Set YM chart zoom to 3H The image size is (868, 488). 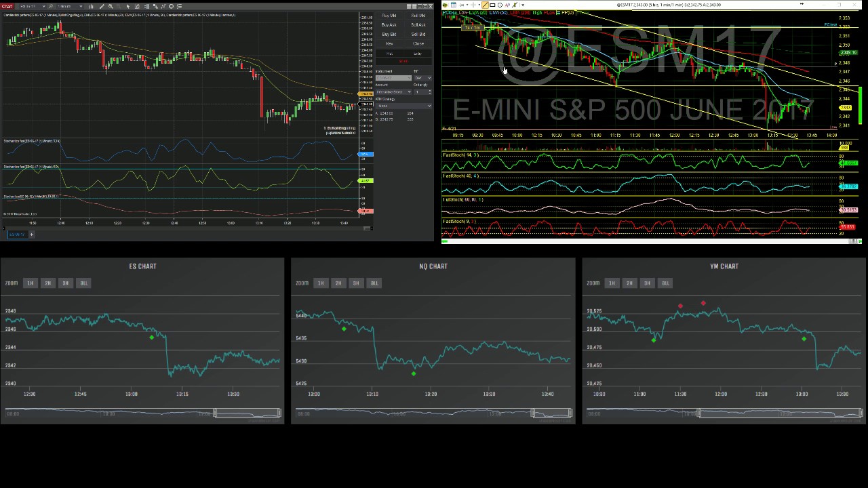click(647, 283)
